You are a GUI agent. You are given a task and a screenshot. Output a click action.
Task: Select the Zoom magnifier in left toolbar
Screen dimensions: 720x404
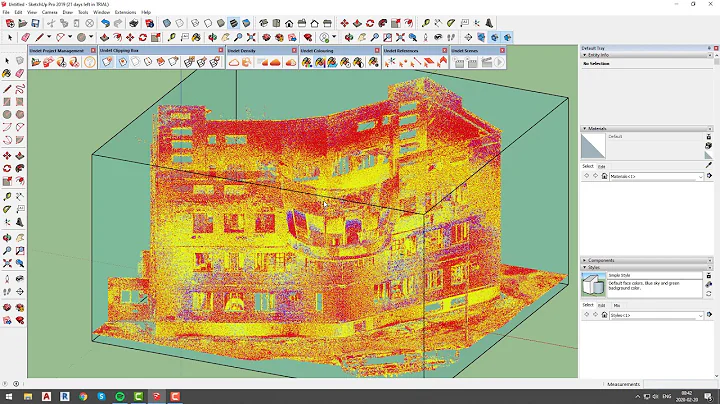[x=7, y=251]
